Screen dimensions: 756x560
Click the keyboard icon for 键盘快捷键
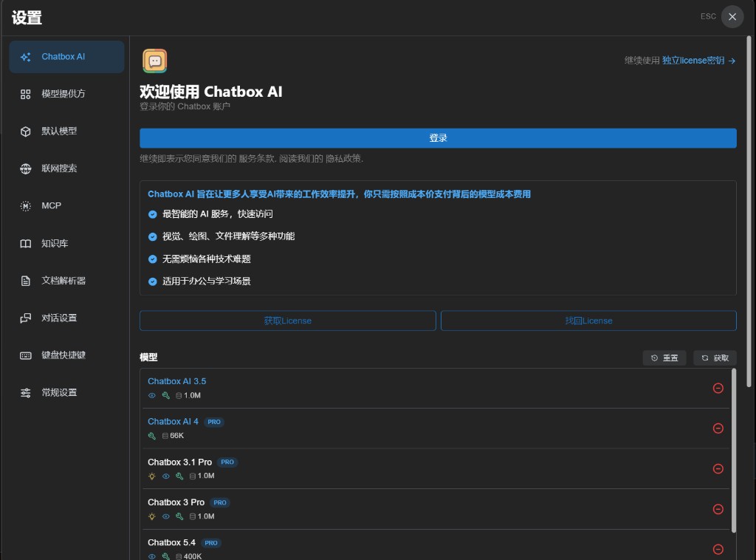[x=26, y=355]
